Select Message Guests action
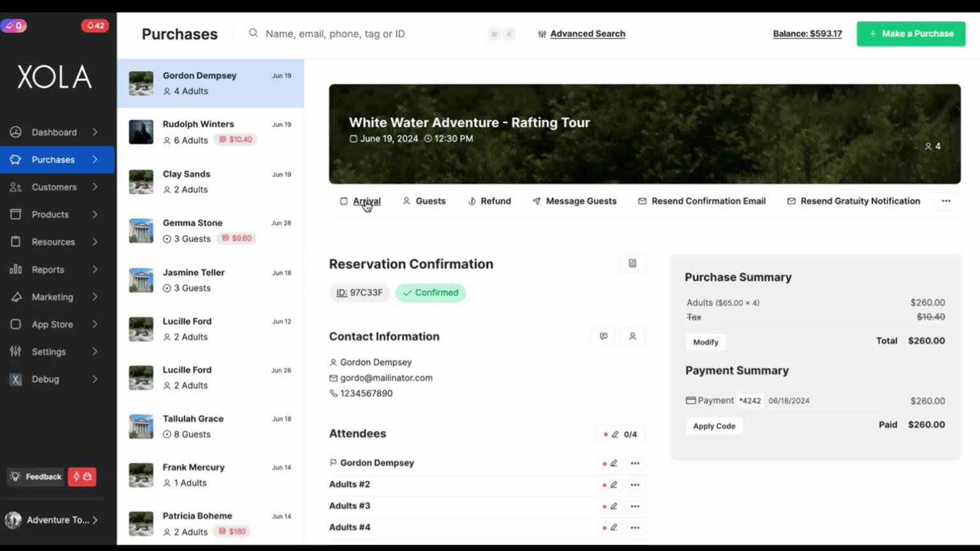The height and width of the screenshot is (551, 980). point(575,201)
